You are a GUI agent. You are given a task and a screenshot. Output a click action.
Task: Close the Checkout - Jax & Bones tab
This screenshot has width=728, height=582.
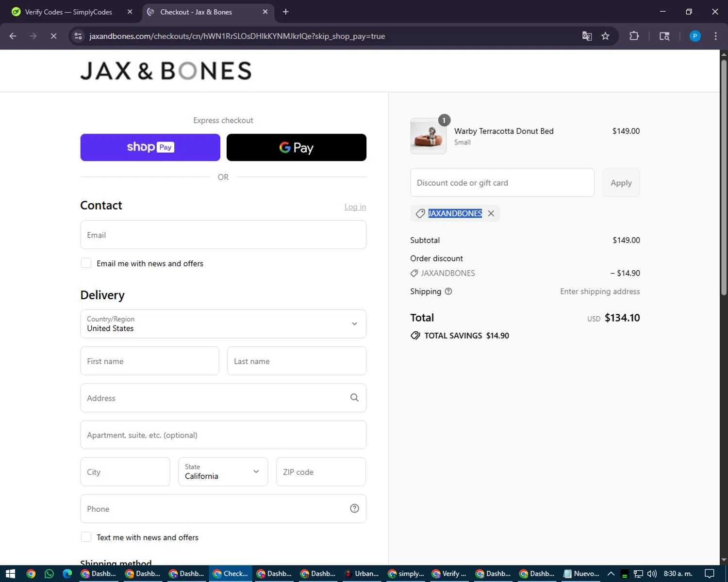pyautogui.click(x=265, y=12)
